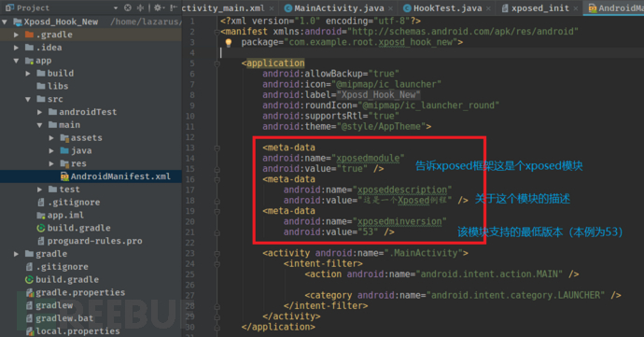644x337 pixels.
Task: Expand the androidTest folder
Action: pyautogui.click(x=39, y=112)
